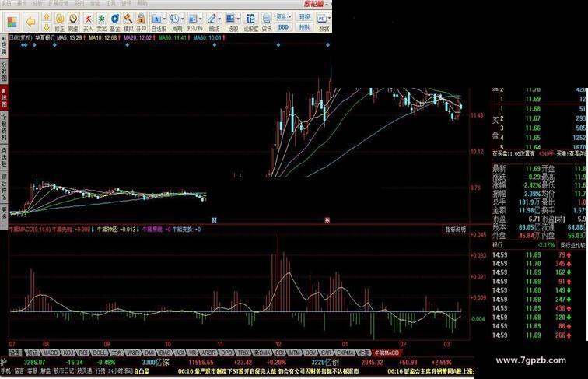Expand the 画线 dropdown arrow
Image resolution: width=588 pixels, height=379 pixels.
[x=219, y=19]
